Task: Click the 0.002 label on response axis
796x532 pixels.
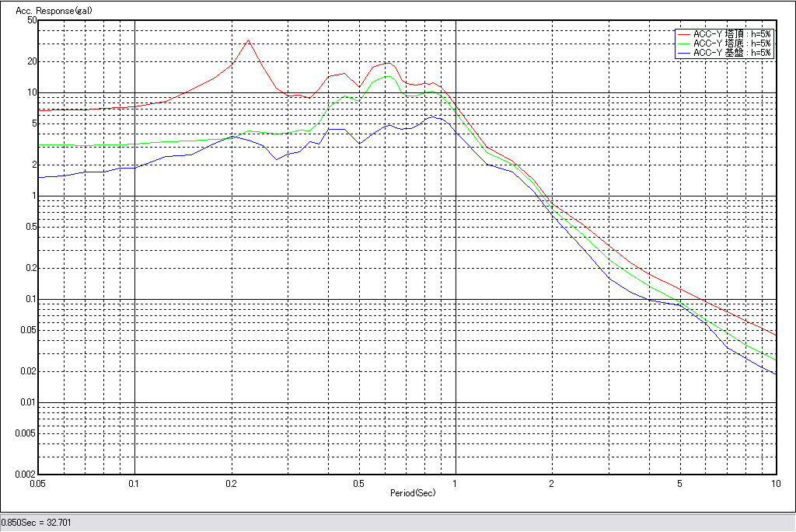Action: pyautogui.click(x=26, y=474)
